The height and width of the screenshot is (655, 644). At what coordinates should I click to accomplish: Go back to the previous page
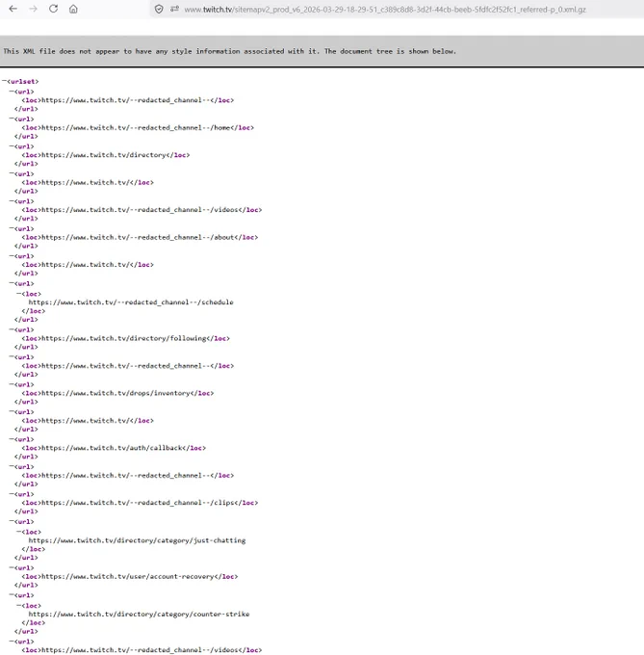tap(13, 9)
